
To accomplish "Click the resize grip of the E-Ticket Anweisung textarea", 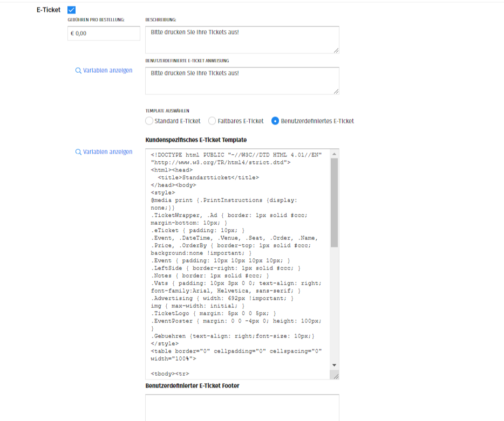I will (336, 91).
